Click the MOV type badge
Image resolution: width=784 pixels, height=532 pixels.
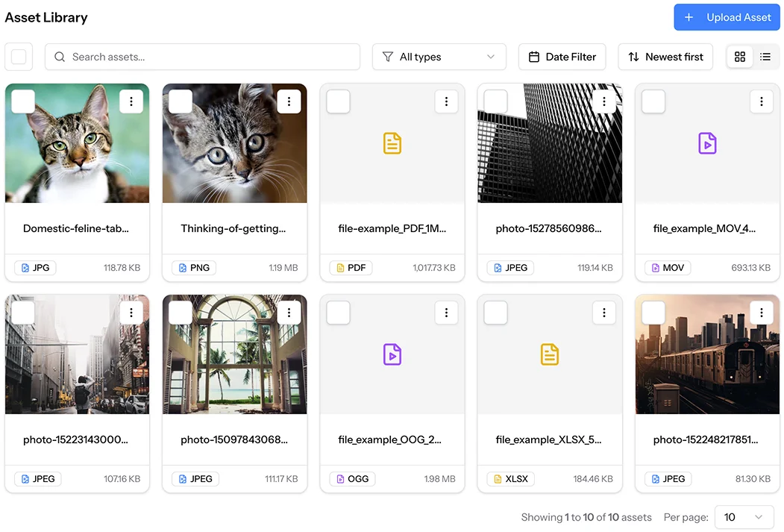coord(668,268)
